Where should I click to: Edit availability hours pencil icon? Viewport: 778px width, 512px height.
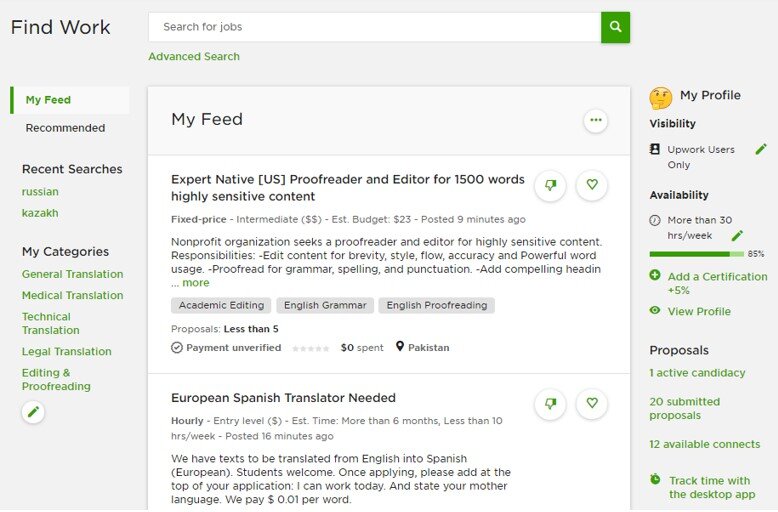point(737,235)
